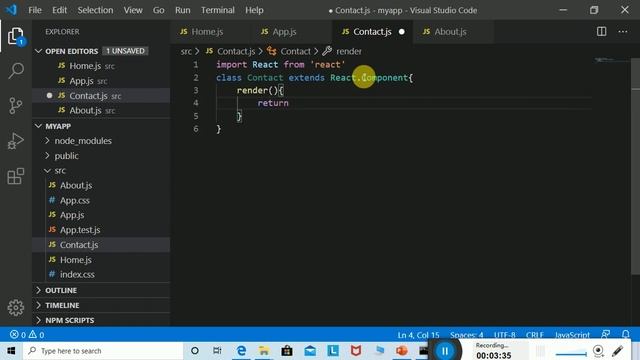Image resolution: width=640 pixels, height=360 pixels.
Task: Click the Windows taskbar search box
Action: click(x=103, y=351)
